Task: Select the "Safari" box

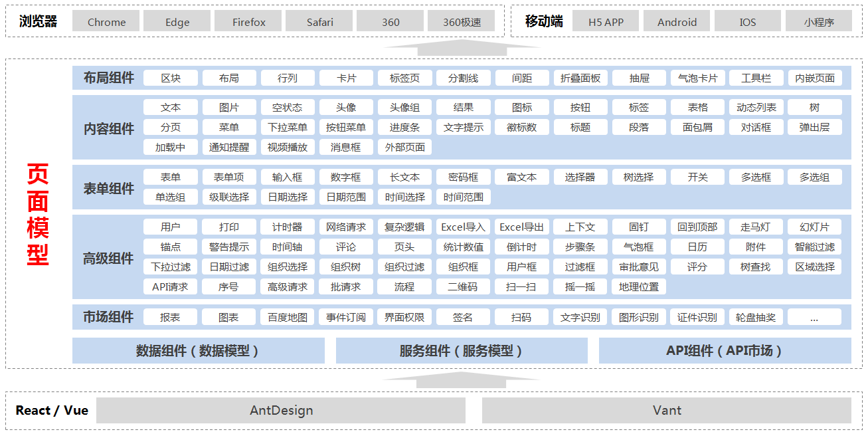Action: pos(319,21)
